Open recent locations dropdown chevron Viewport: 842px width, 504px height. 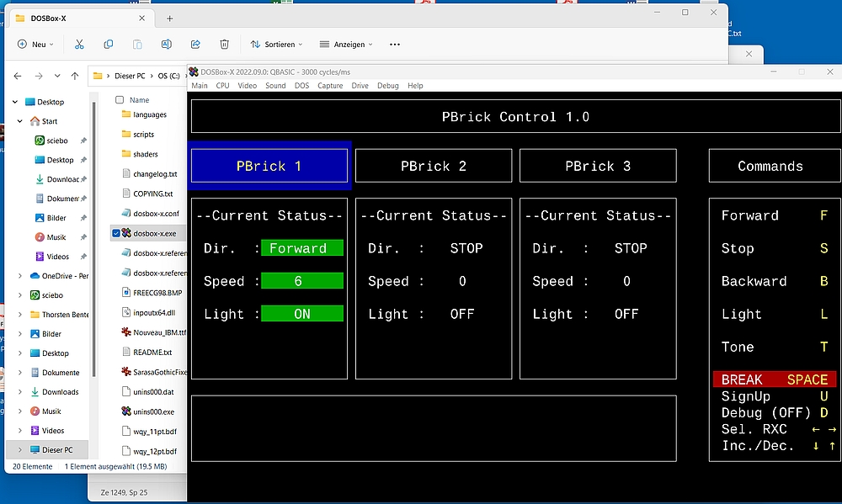click(x=57, y=76)
